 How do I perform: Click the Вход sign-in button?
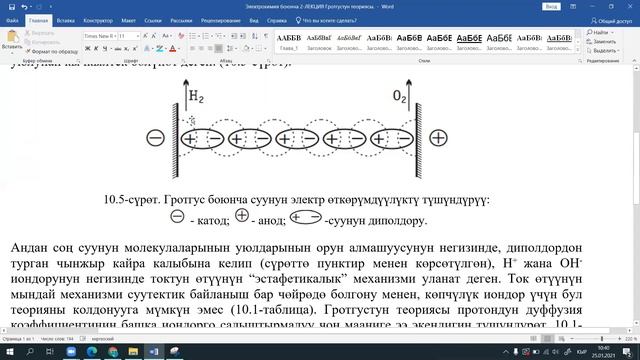(x=551, y=7)
